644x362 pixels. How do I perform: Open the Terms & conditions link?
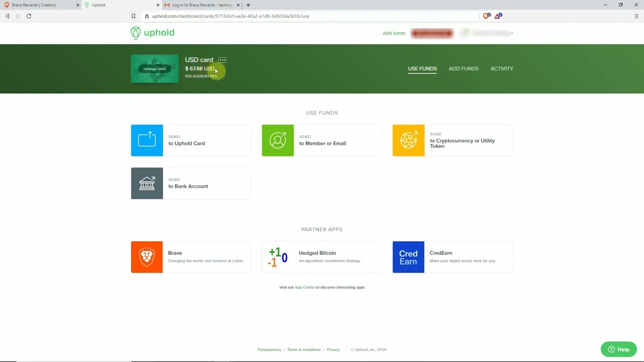304,349
